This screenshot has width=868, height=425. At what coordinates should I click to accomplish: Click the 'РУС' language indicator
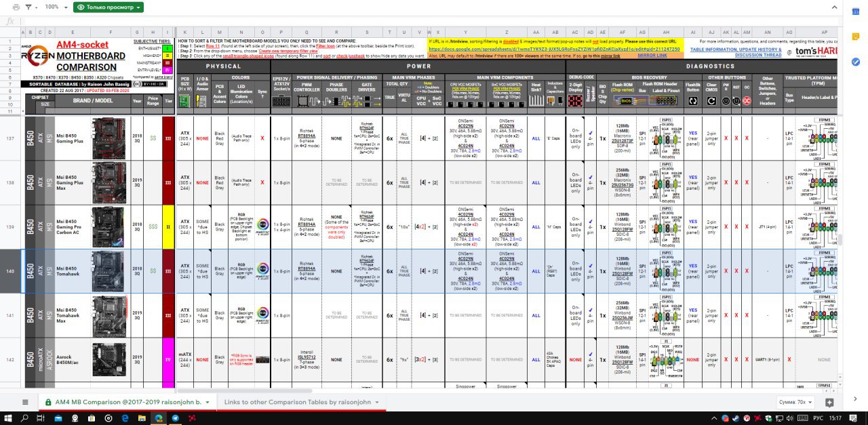pyautogui.click(x=817, y=418)
